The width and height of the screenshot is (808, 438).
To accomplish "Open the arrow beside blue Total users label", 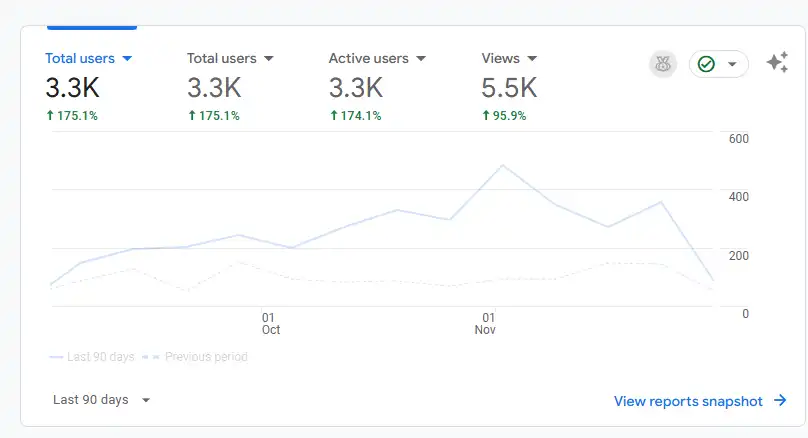I will pos(127,59).
